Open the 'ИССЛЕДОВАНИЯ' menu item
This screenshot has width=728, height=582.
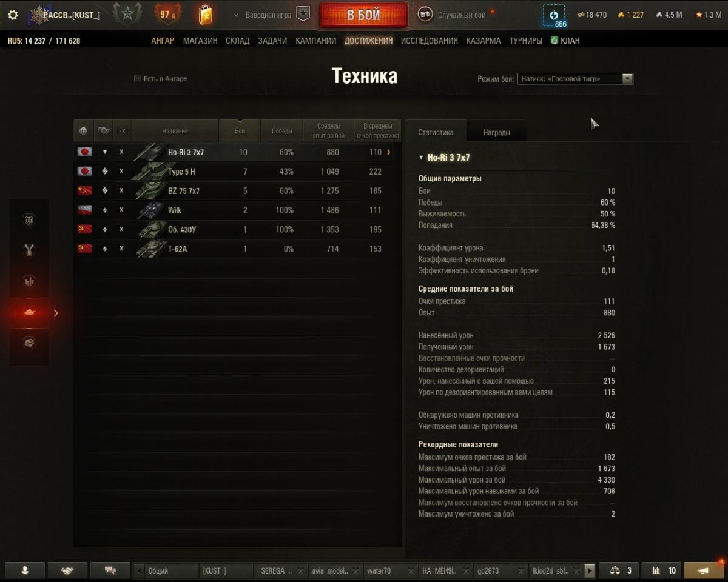click(x=430, y=41)
